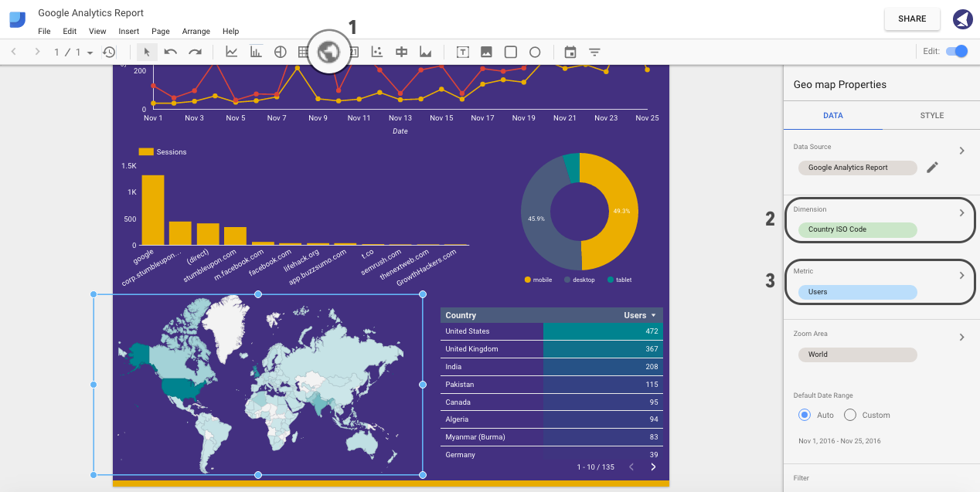The height and width of the screenshot is (492, 980).
Task: Select the Filter control tool
Action: [594, 52]
